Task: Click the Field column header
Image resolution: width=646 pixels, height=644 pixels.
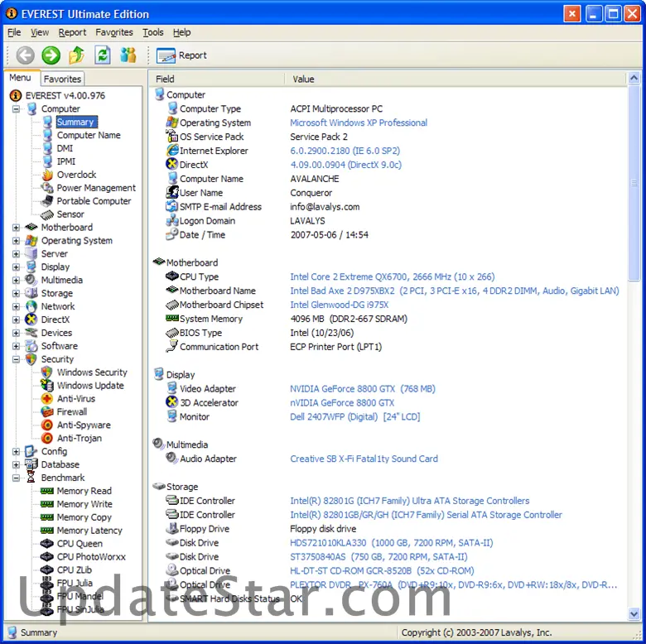Action: [x=217, y=79]
